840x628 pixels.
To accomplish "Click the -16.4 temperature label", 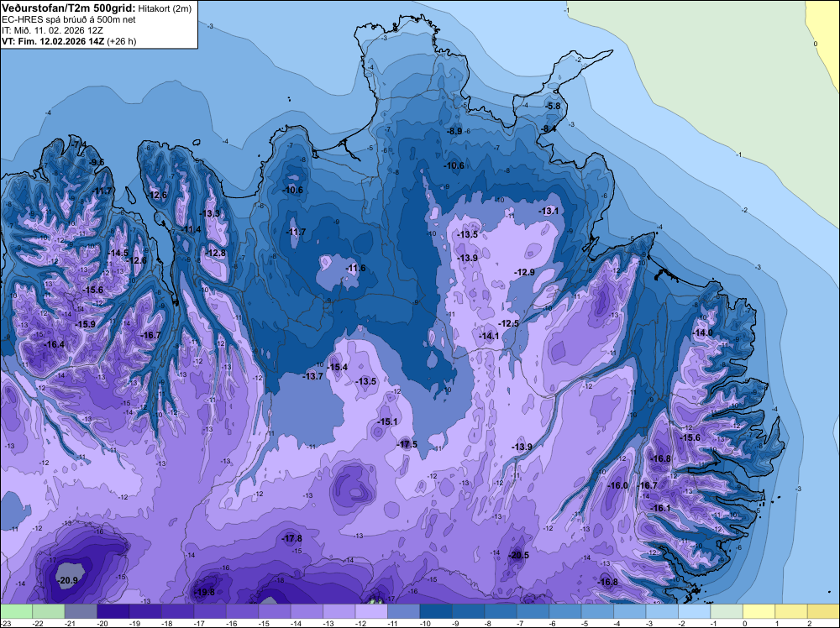I will click(x=54, y=345).
